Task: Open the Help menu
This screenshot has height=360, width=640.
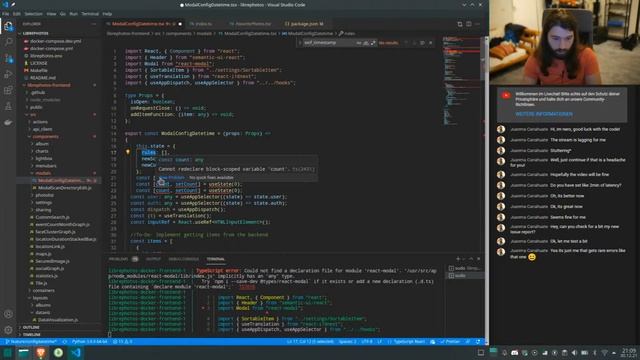Action: 107,14
